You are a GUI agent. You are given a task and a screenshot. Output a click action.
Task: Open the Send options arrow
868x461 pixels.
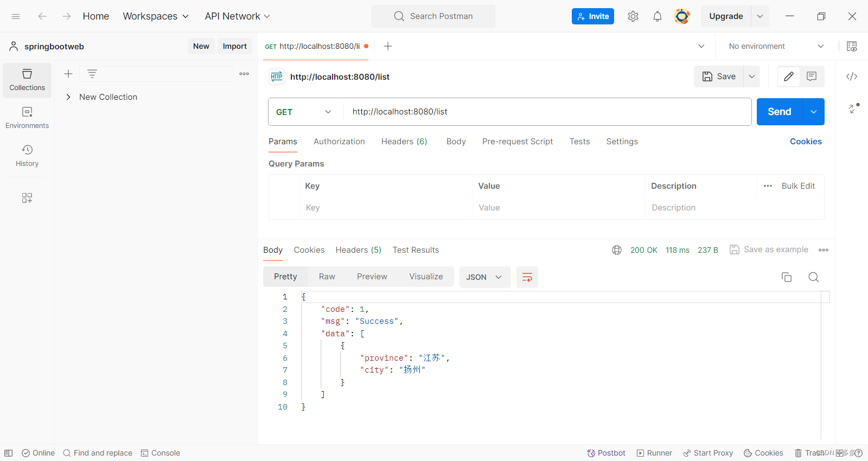(814, 112)
